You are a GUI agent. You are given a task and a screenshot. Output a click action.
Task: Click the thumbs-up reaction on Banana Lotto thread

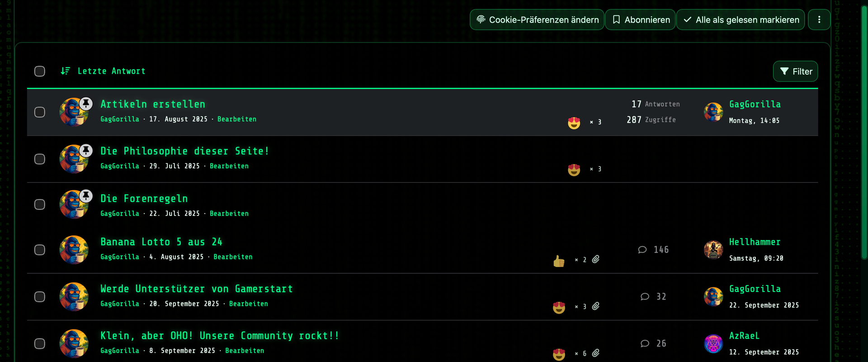click(559, 261)
